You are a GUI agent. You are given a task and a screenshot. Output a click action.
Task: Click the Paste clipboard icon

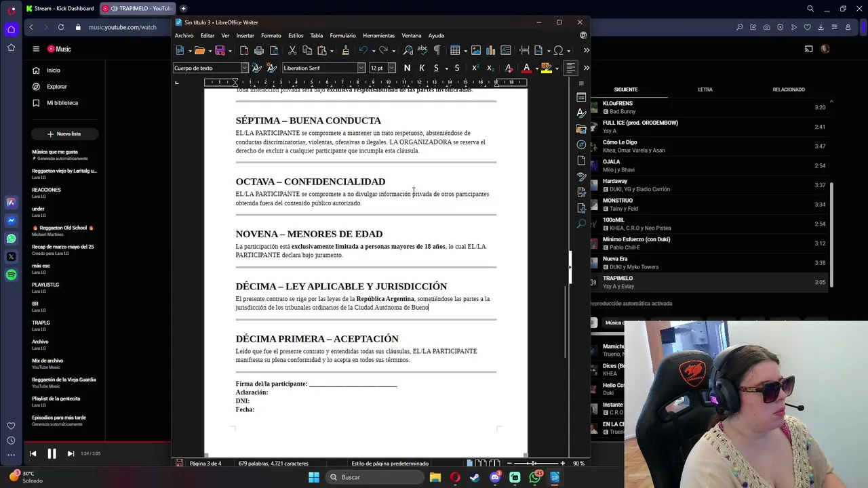click(322, 50)
